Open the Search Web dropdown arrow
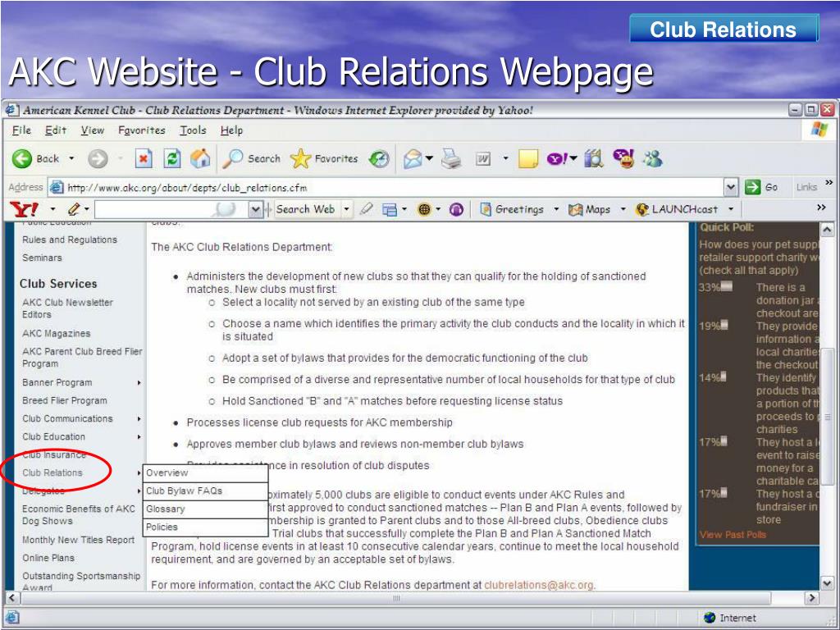840x630 pixels. click(347, 209)
